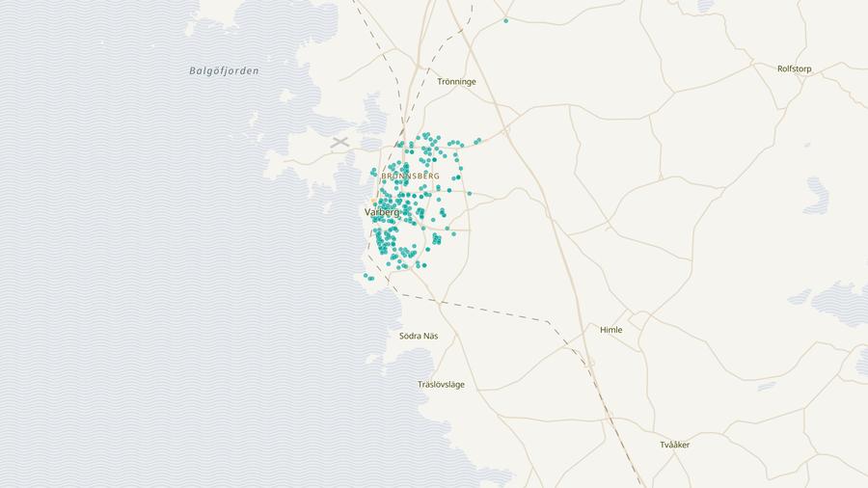Click the lake south of Rolfstorp
Image resolution: width=868 pixels, height=488 pixels.
pos(816,195)
